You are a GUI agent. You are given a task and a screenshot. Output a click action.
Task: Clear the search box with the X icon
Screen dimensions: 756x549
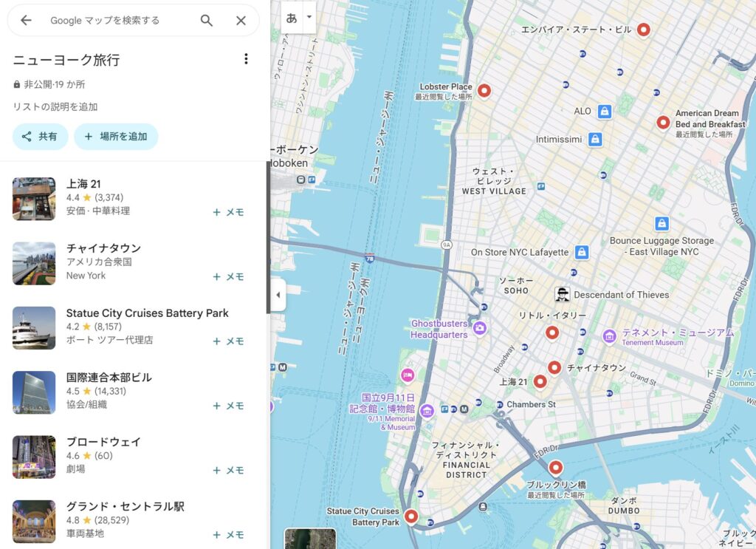(x=241, y=21)
